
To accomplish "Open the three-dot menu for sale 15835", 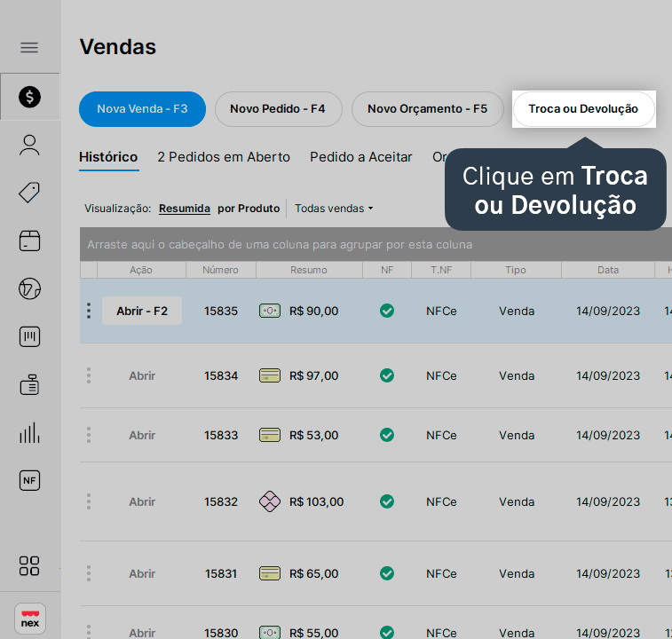I will coord(89,311).
